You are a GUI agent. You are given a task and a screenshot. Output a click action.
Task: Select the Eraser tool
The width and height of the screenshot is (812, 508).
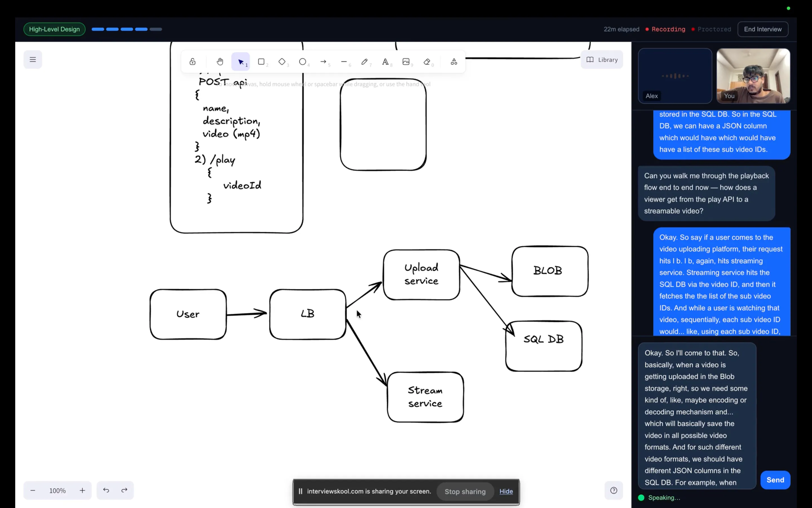pos(427,62)
